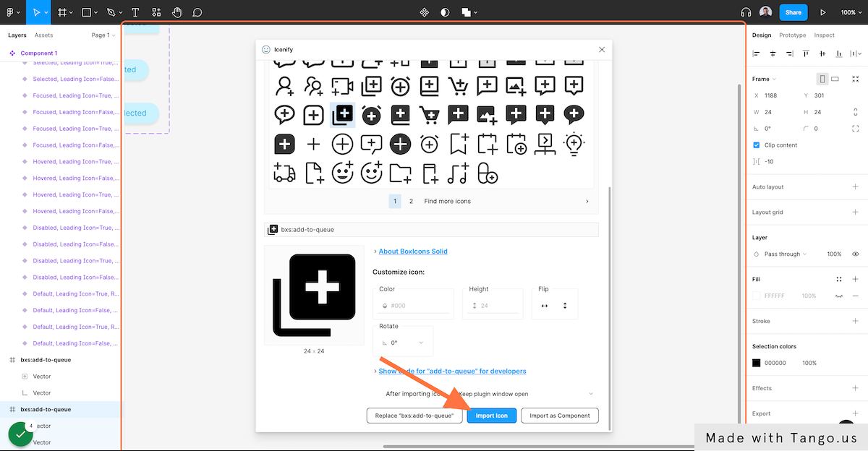Toggle layer visibility eye icon
This screenshot has height=451, width=868.
(x=856, y=254)
